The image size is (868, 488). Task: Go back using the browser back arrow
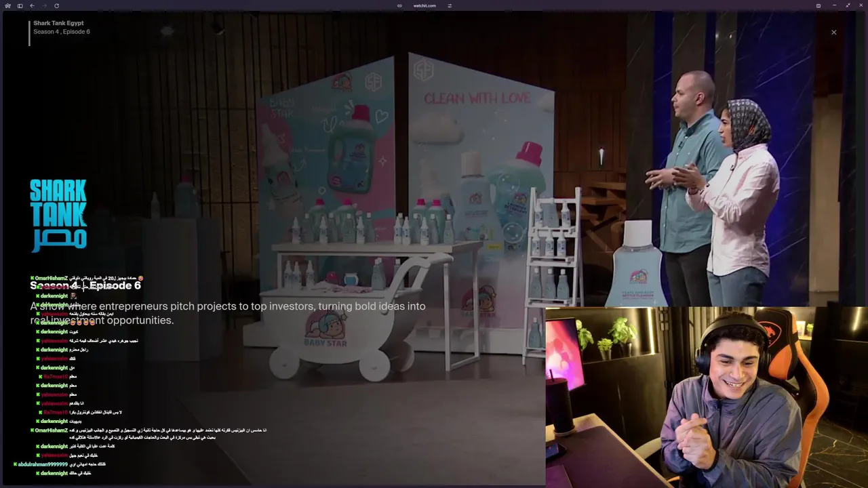[x=32, y=5]
